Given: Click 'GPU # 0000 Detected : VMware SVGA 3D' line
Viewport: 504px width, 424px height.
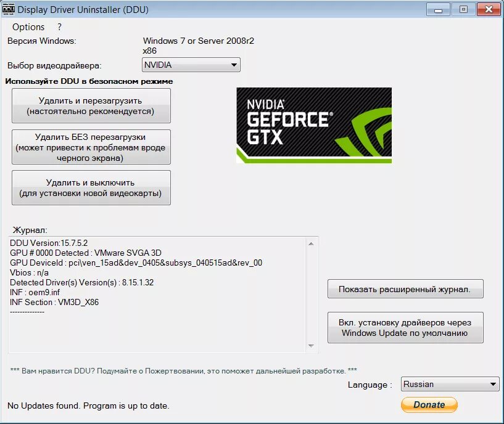Looking at the screenshot, I should coord(86,253).
